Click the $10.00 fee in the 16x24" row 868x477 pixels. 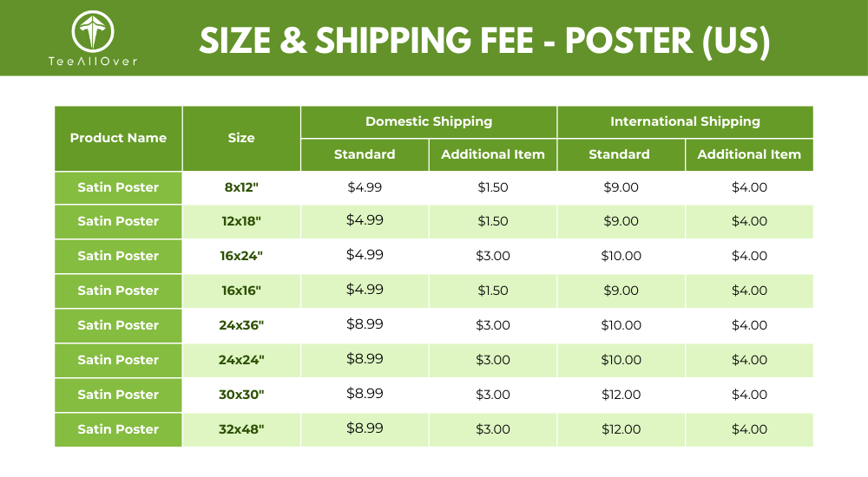pyautogui.click(x=621, y=256)
